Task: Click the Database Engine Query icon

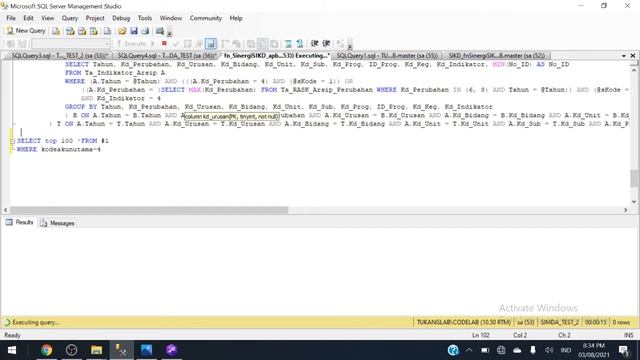Action: tap(56, 31)
